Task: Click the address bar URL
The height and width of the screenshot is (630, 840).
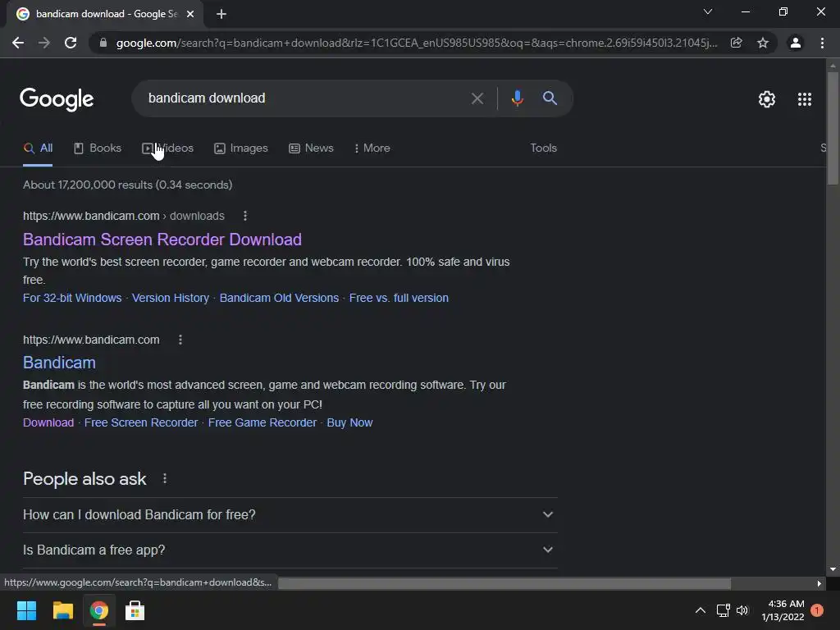Action: [x=416, y=43]
